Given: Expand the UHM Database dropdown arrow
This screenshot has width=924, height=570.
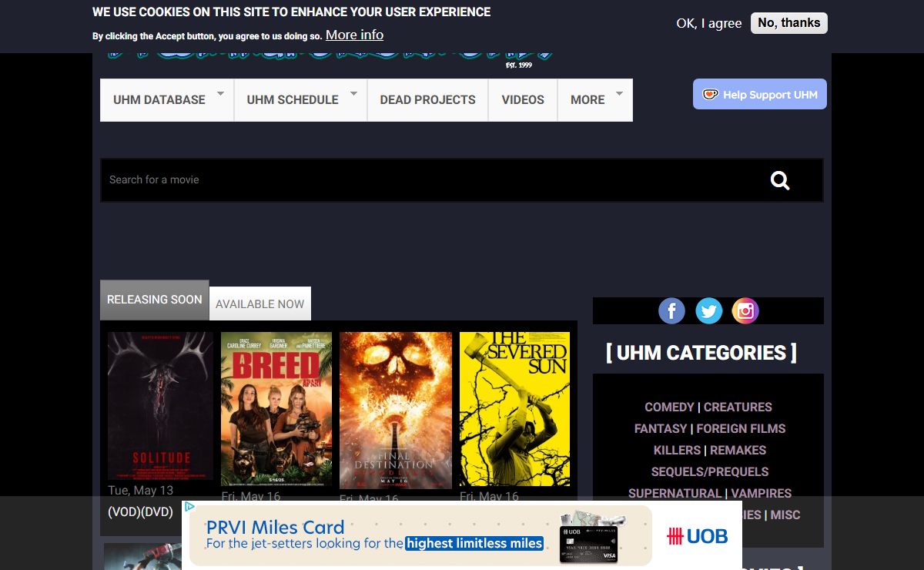Looking at the screenshot, I should [220, 93].
